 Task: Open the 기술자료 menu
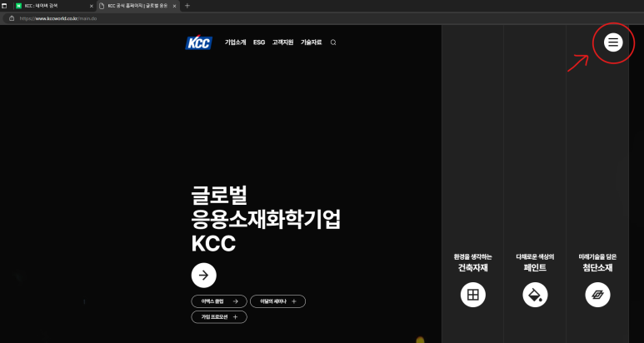coord(312,42)
